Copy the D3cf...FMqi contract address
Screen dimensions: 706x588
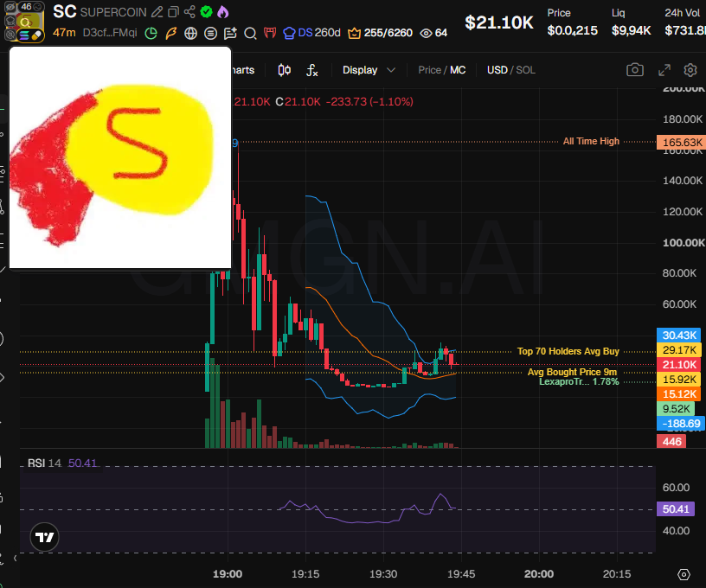[x=110, y=33]
